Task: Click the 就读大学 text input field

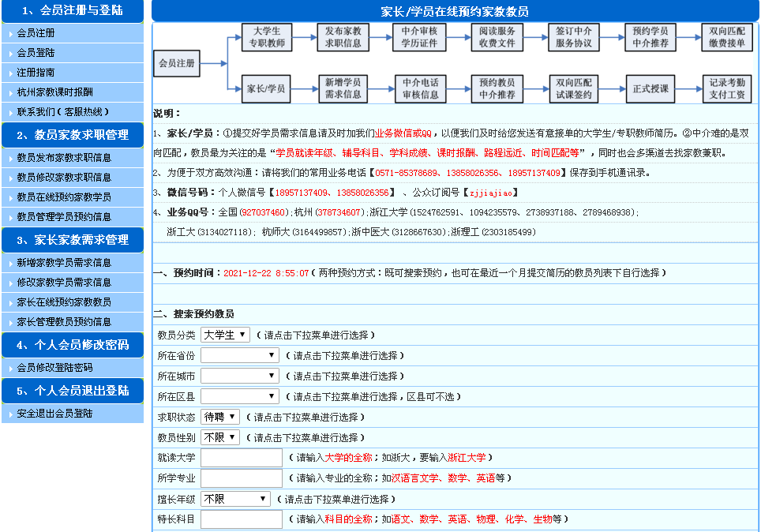Action: [x=242, y=458]
